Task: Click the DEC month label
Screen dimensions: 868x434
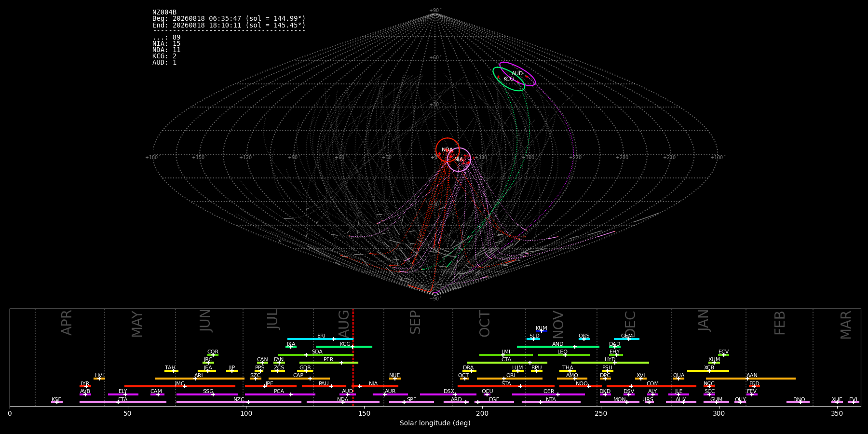Action: [630, 323]
